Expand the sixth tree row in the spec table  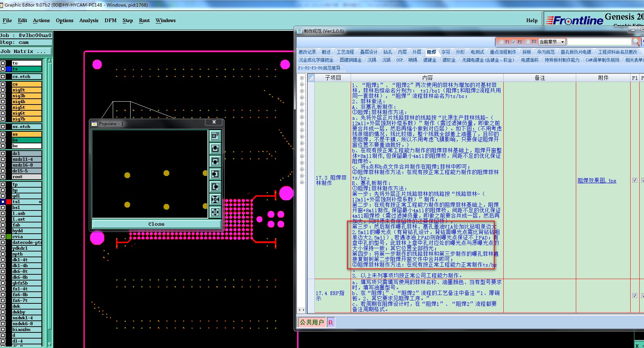click(x=302, y=110)
